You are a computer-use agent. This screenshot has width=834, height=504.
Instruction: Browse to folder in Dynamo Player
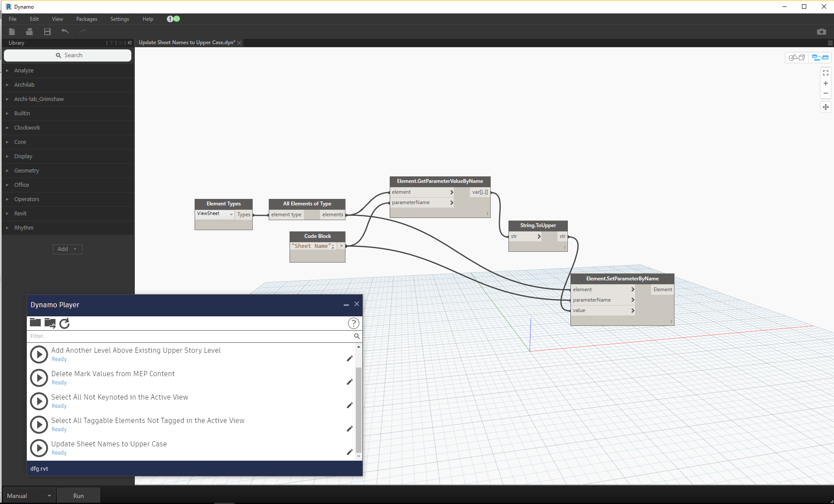click(x=35, y=323)
